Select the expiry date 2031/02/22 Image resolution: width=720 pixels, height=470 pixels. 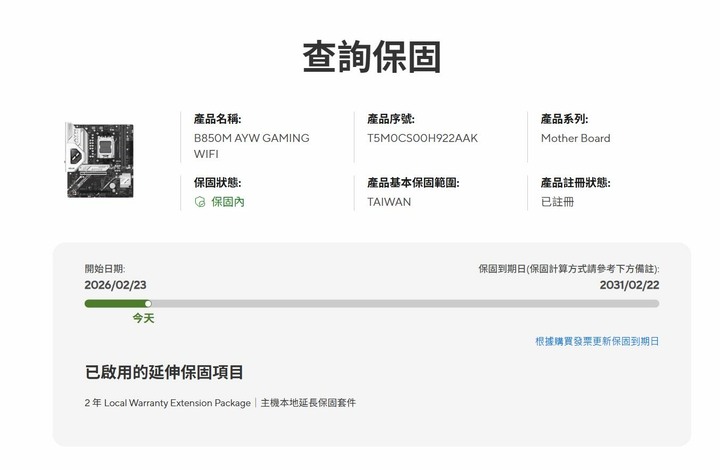[x=629, y=285]
